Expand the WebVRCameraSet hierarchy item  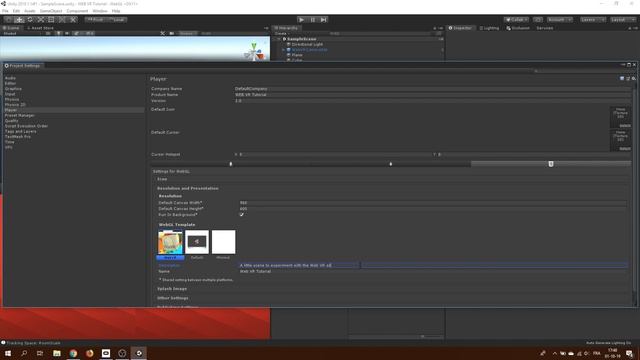pos(284,49)
